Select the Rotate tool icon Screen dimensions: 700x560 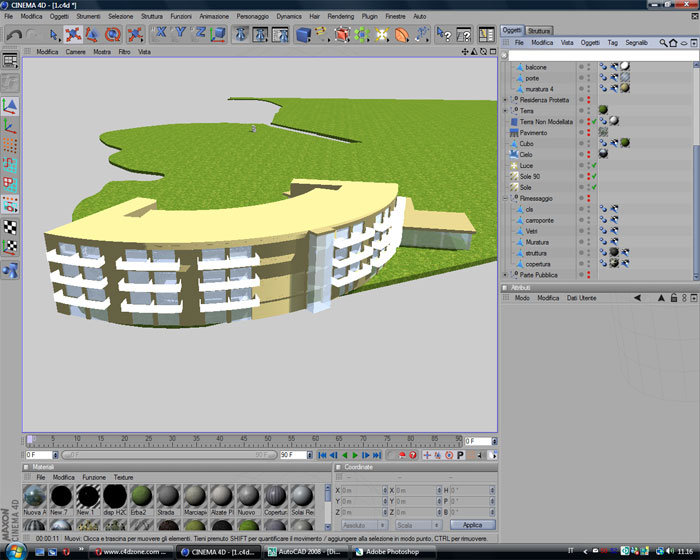[x=112, y=34]
